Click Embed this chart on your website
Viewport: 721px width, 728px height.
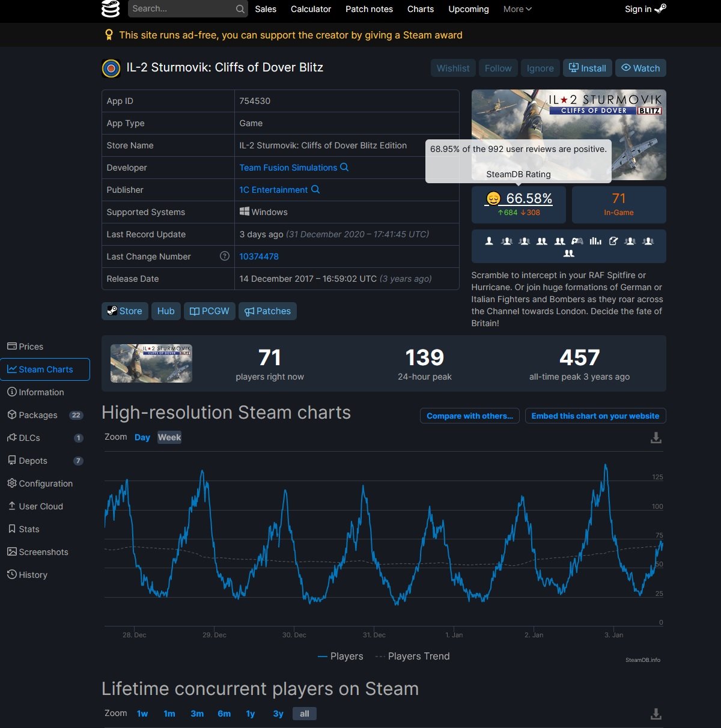click(x=595, y=416)
